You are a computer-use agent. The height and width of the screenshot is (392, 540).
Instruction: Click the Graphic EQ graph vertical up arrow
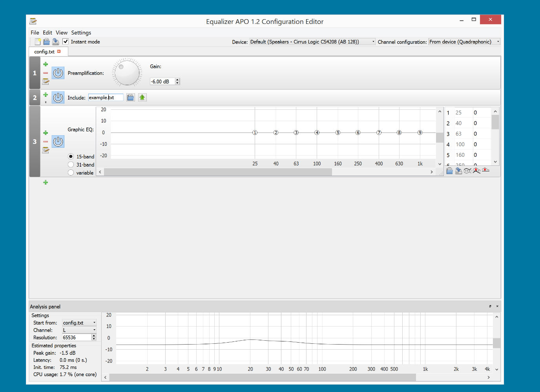coord(440,112)
